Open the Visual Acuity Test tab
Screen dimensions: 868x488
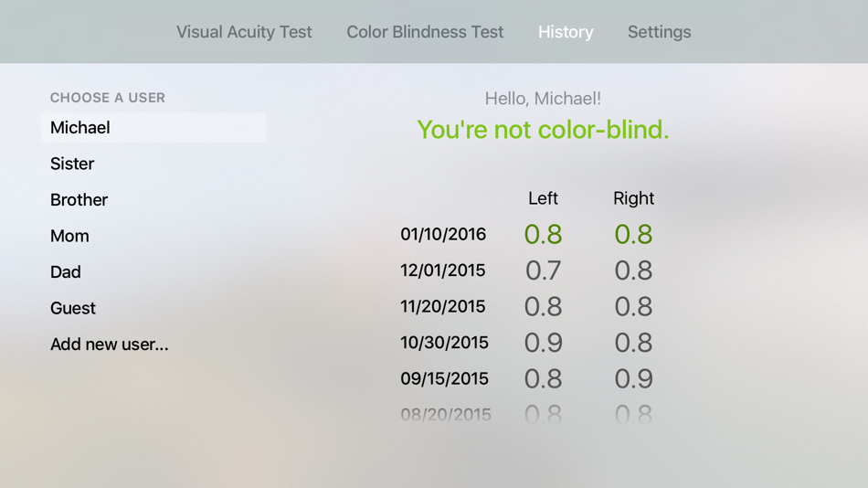pyautogui.click(x=244, y=32)
